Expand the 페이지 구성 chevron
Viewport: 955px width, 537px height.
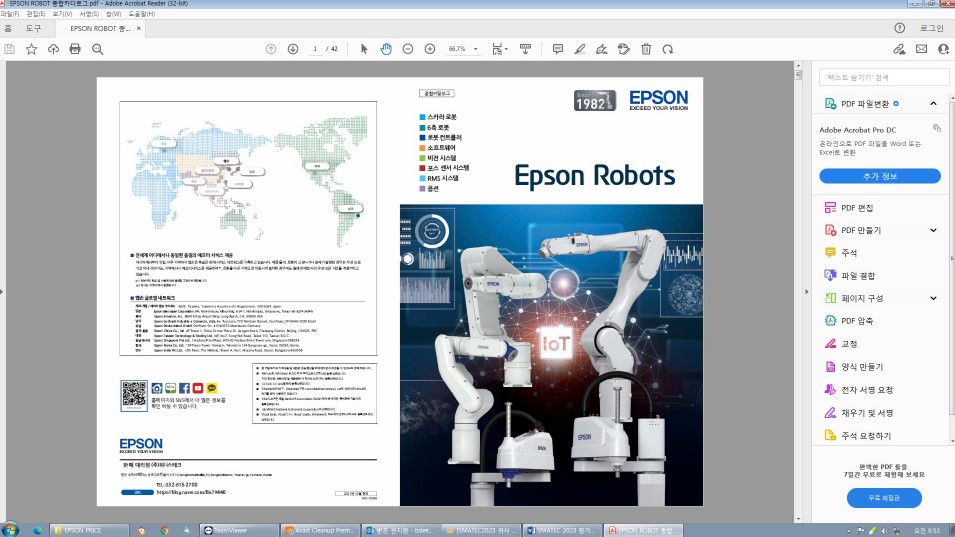coord(933,298)
